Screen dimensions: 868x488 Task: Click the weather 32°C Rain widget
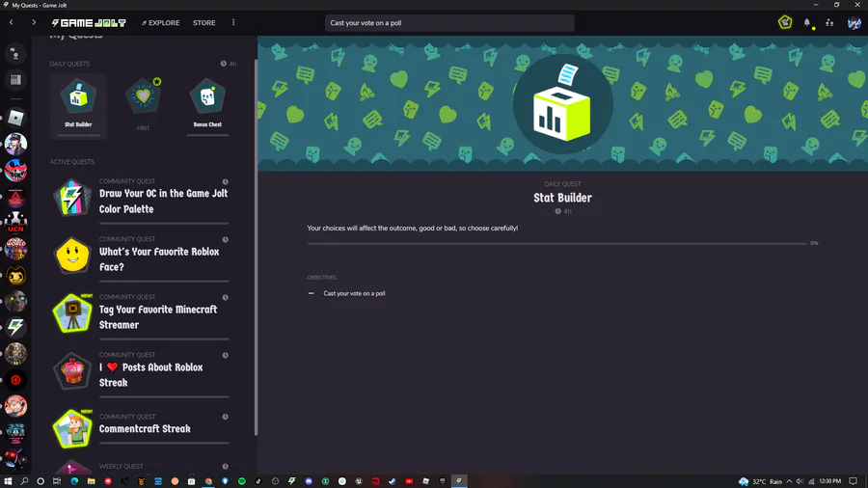click(761, 481)
